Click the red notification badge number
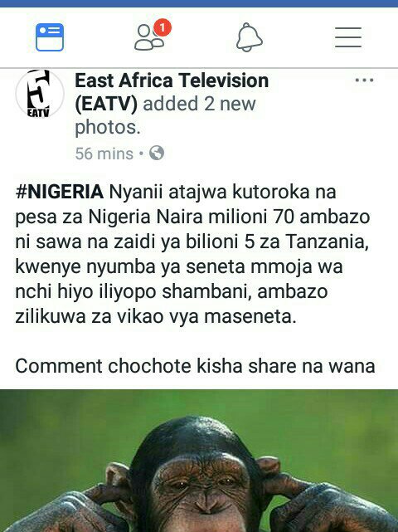The width and height of the screenshot is (398, 532). [x=163, y=27]
